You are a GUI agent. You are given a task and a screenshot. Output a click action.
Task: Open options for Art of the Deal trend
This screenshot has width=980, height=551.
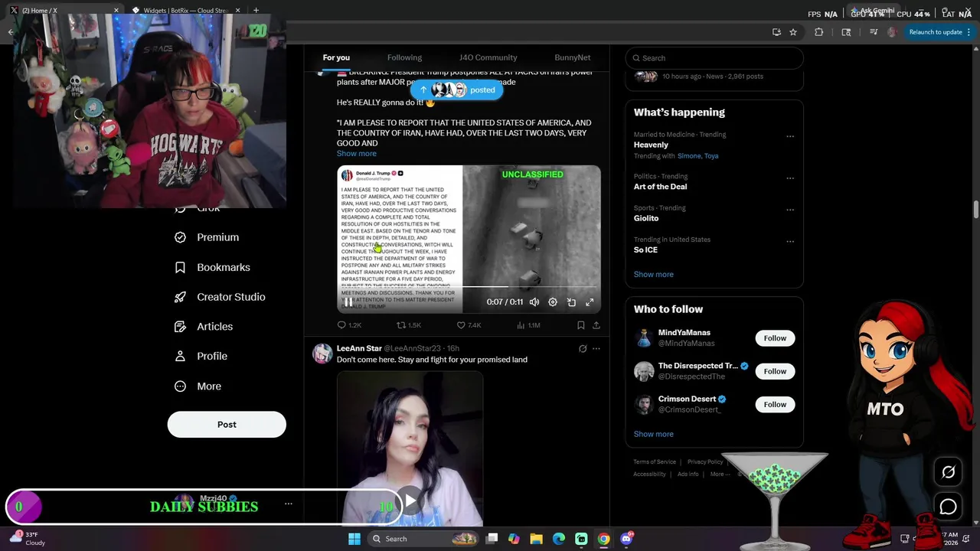coord(790,178)
